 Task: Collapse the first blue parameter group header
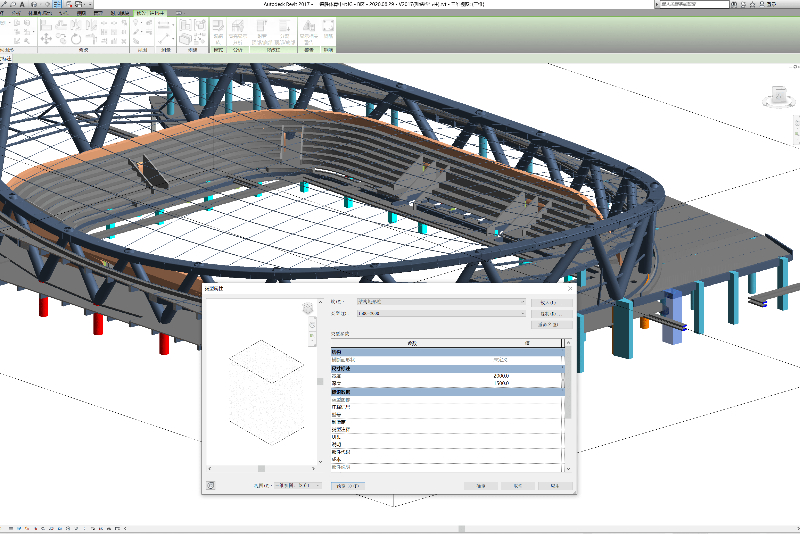[x=447, y=352]
